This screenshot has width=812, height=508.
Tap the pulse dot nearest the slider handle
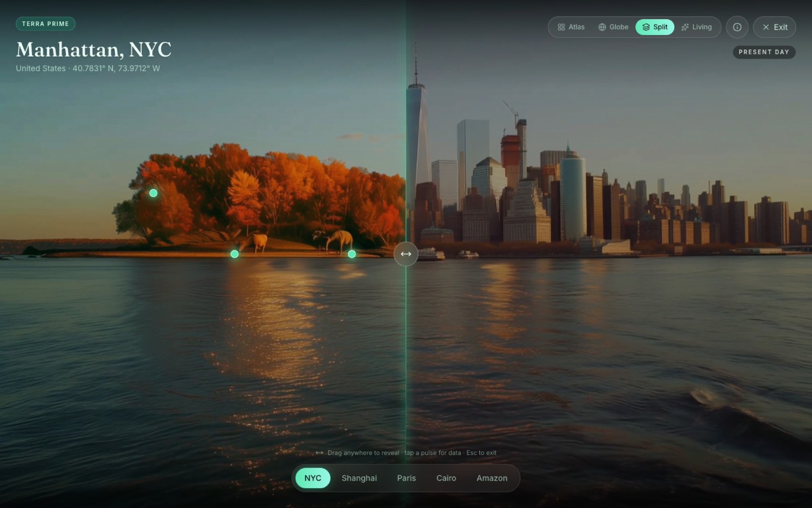352,254
